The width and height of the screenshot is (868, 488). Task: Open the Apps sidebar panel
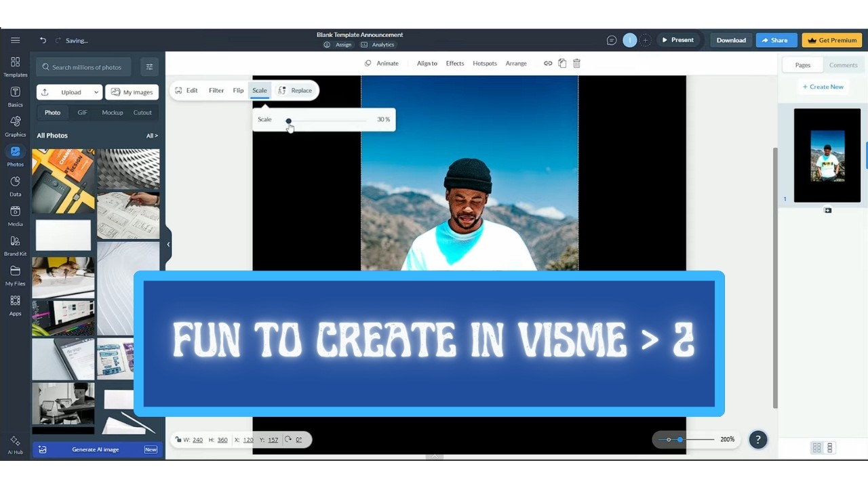tap(15, 305)
